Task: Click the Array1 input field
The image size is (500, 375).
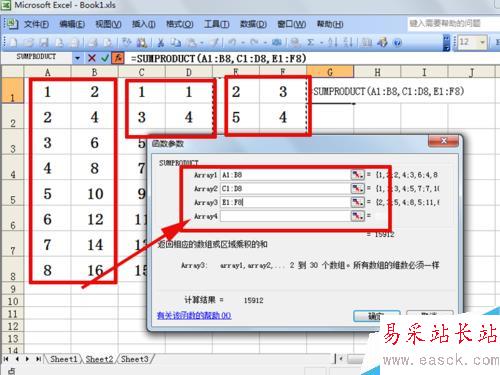Action: point(285,175)
